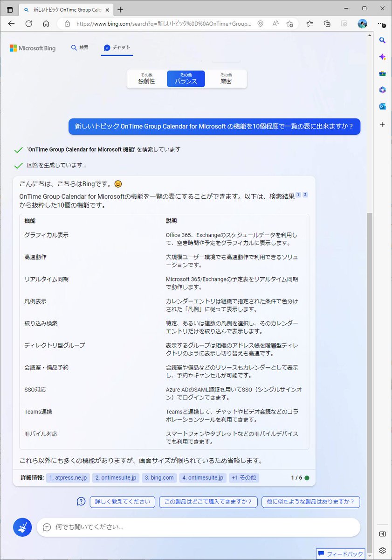
Task: Hide the sidebar with bottom icon
Action: pos(382,534)
